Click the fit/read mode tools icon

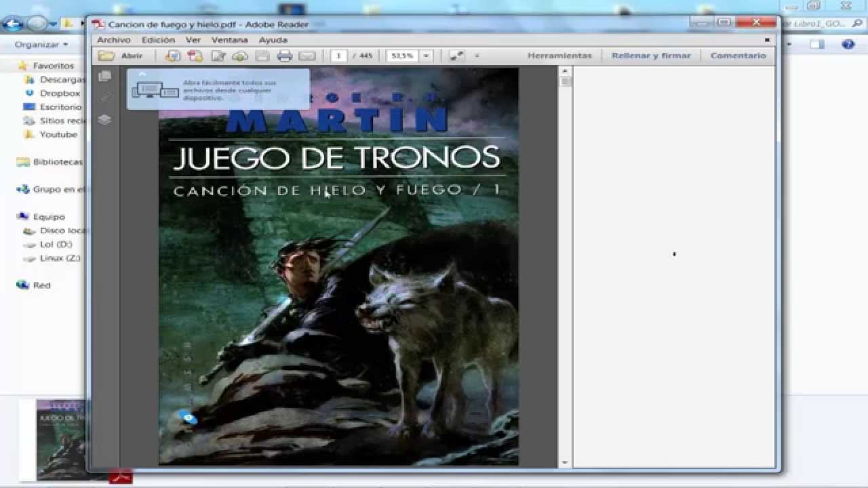(x=457, y=56)
